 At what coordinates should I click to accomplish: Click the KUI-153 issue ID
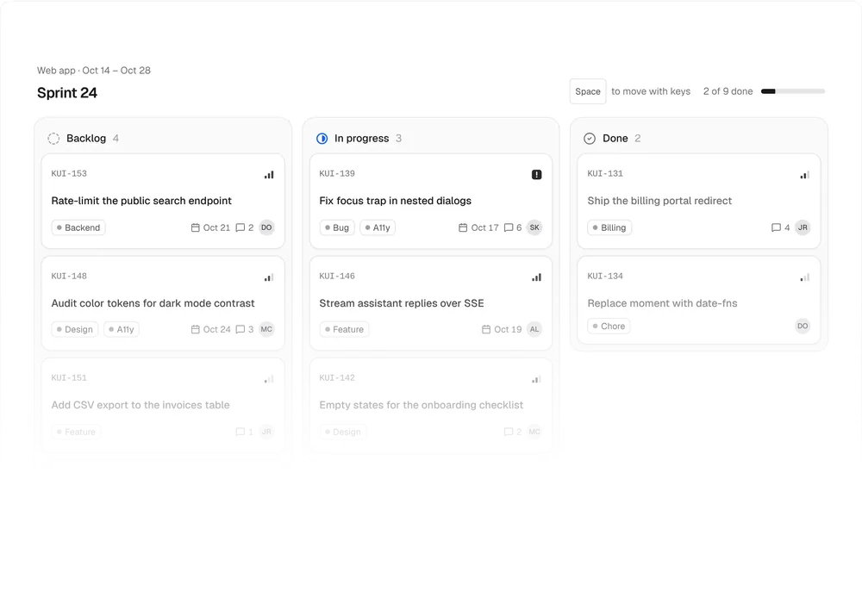(x=69, y=174)
